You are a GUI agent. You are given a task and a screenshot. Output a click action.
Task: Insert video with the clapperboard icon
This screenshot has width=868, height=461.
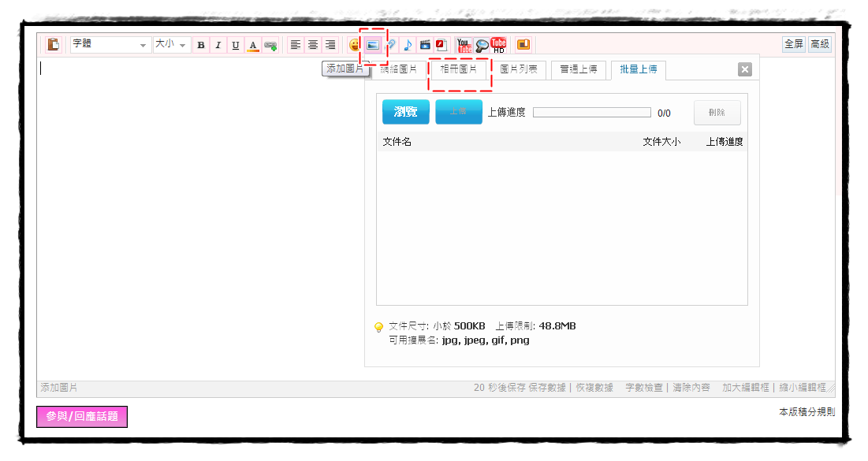pyautogui.click(x=425, y=45)
